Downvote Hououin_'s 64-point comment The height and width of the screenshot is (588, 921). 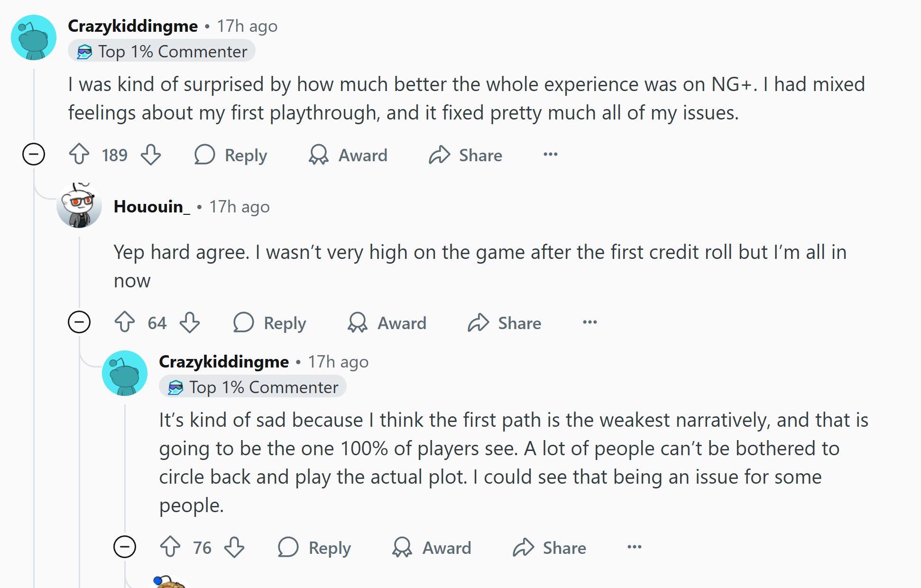click(190, 322)
